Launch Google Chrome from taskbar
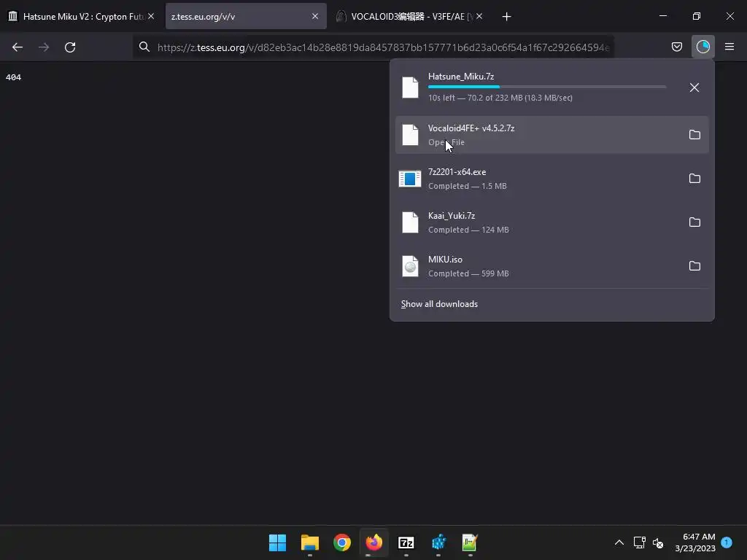 341,542
